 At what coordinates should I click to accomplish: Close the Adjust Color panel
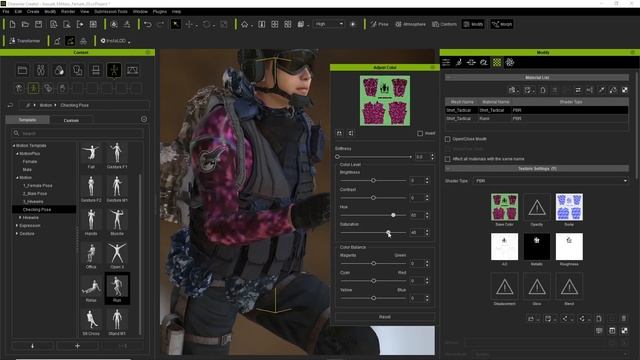point(433,67)
